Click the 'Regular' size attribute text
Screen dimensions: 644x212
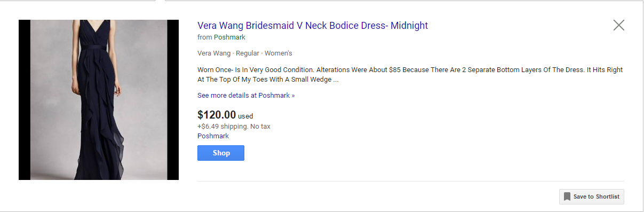[248, 53]
